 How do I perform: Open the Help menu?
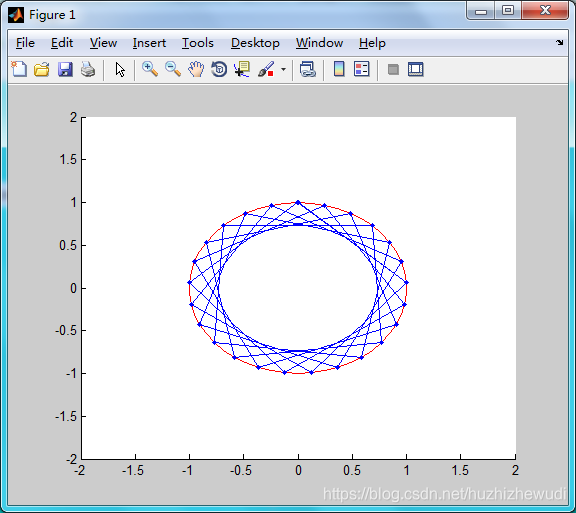point(372,43)
